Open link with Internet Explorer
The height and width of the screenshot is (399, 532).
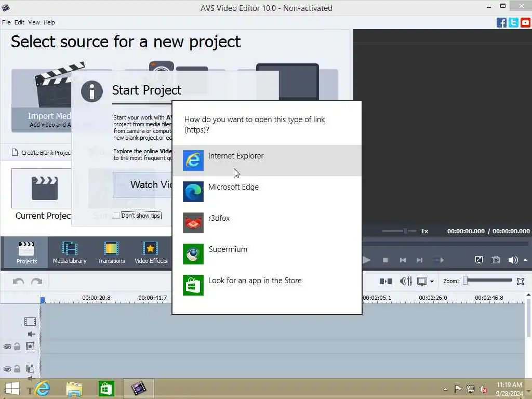click(x=267, y=160)
